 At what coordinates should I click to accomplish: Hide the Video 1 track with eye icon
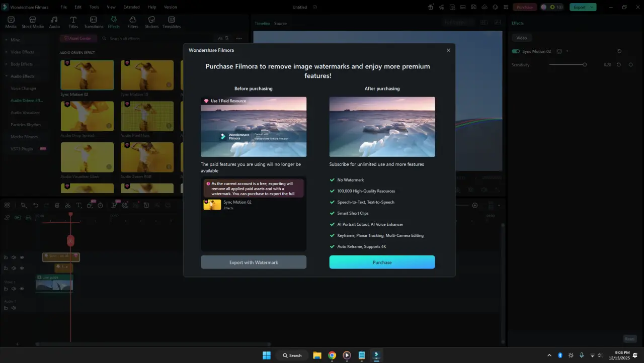coord(22,289)
